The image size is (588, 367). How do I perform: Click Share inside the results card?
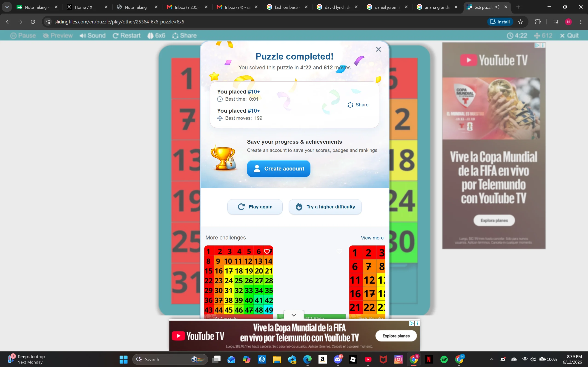tap(358, 105)
